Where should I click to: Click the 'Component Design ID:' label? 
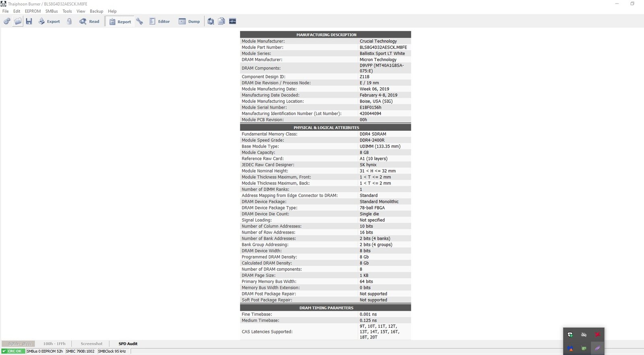click(263, 77)
